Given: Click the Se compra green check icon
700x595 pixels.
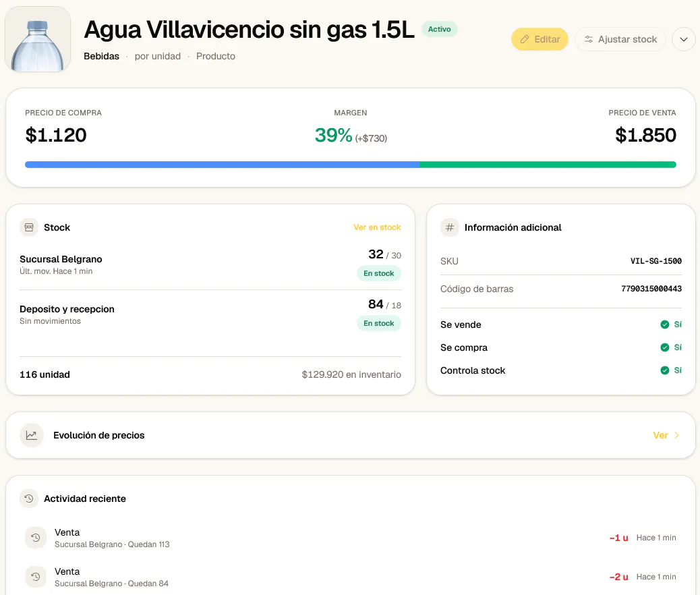Looking at the screenshot, I should click(x=665, y=347).
